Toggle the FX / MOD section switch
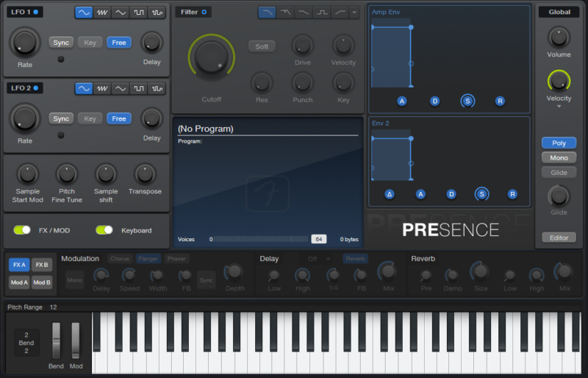The height and width of the screenshot is (378, 588). [22, 230]
